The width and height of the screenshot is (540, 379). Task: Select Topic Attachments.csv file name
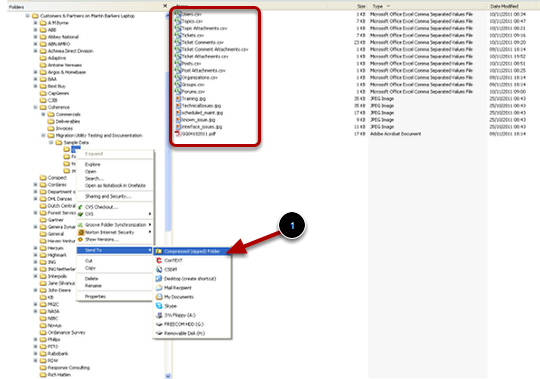205,28
